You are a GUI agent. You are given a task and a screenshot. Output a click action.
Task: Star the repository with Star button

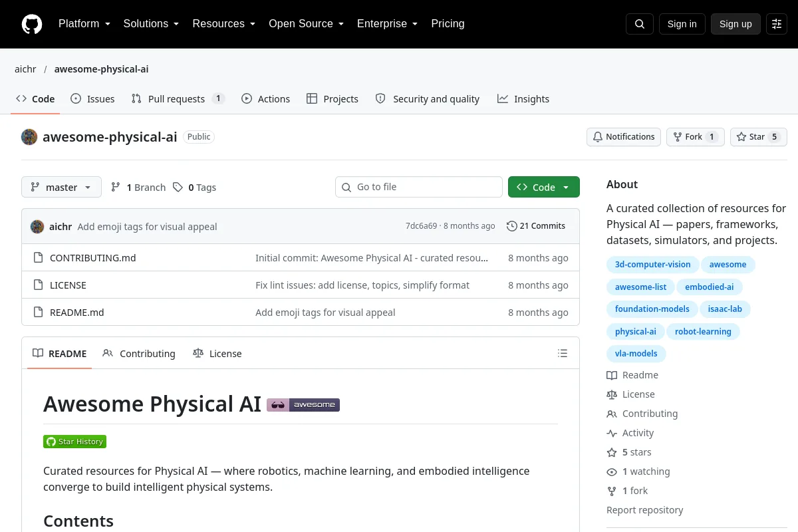coord(759,137)
